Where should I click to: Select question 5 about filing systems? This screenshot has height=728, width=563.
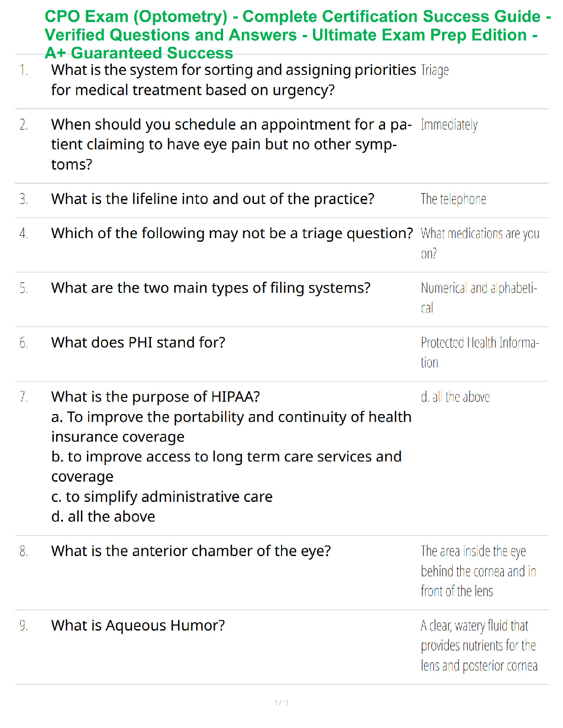click(211, 288)
